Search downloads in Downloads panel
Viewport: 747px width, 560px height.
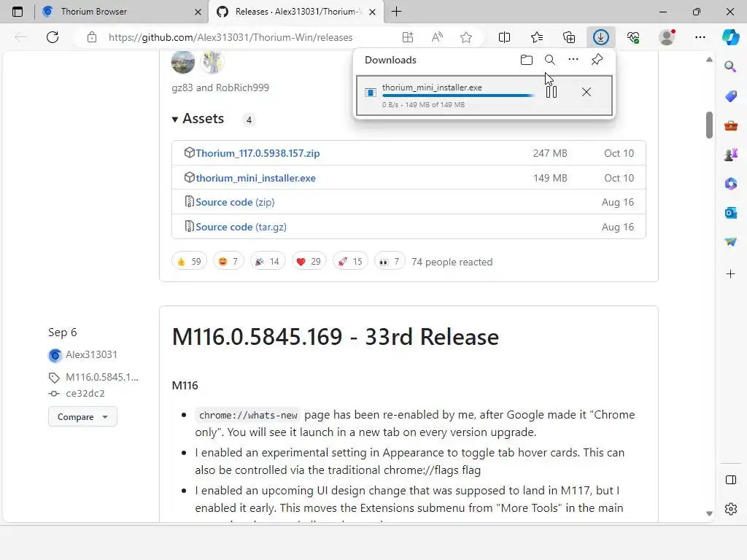click(x=550, y=60)
